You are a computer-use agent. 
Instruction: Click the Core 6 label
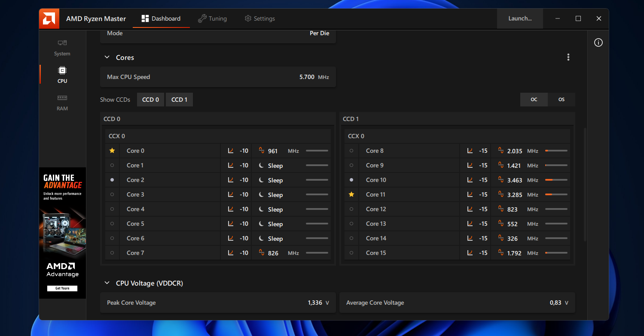click(x=135, y=238)
